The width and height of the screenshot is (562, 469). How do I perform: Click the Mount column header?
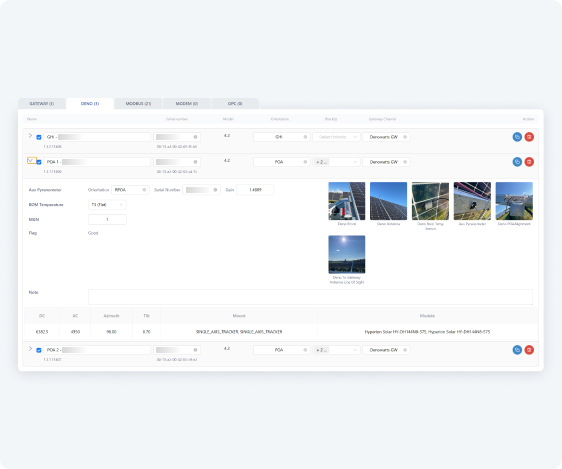point(239,316)
